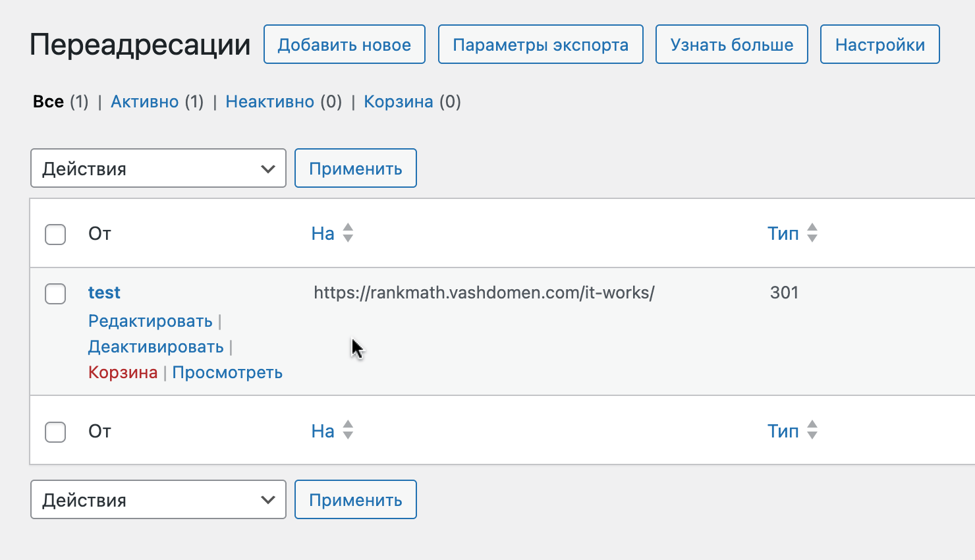Open Параметры экспорта
Screen dimensions: 975x560
tap(541, 44)
